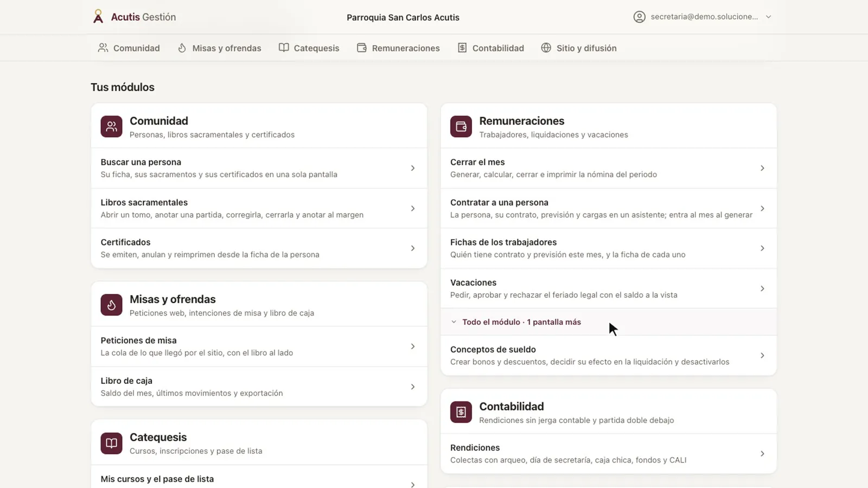Switch to the Catequesis navigation tab
Screen dimensions: 868x488
309,48
